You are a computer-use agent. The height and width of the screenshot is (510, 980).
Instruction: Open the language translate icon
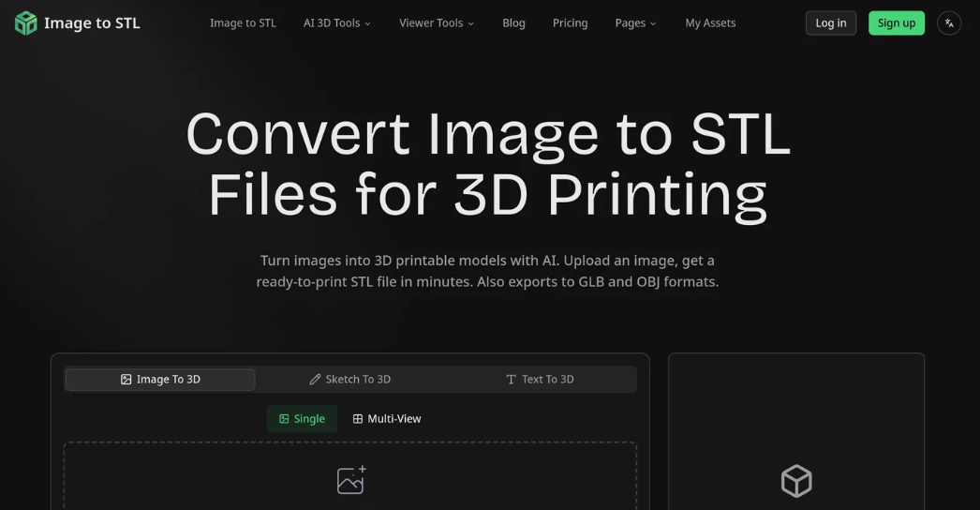click(x=948, y=23)
